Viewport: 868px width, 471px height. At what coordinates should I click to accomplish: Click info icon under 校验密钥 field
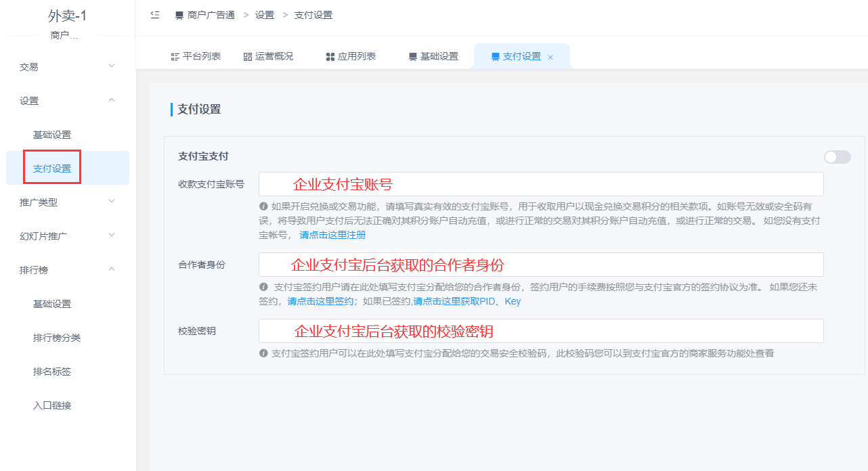point(263,353)
